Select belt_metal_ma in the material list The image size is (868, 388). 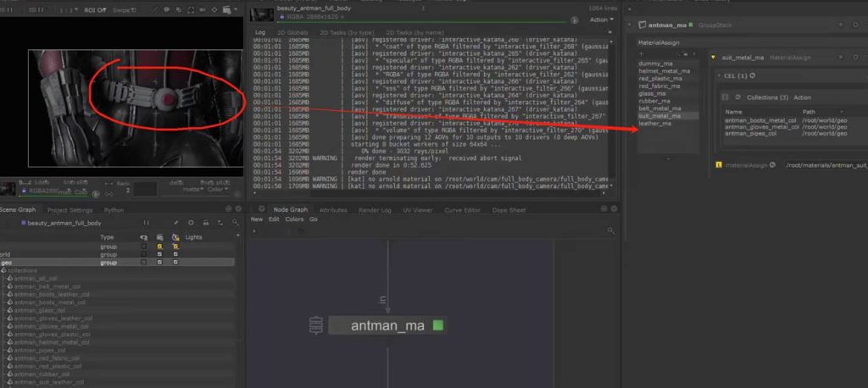pos(659,108)
